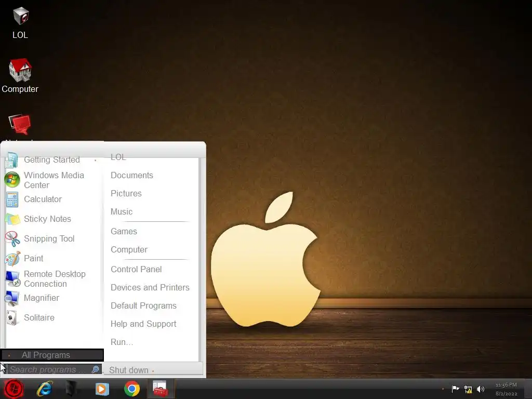Open the Run... dialog

coord(122,342)
